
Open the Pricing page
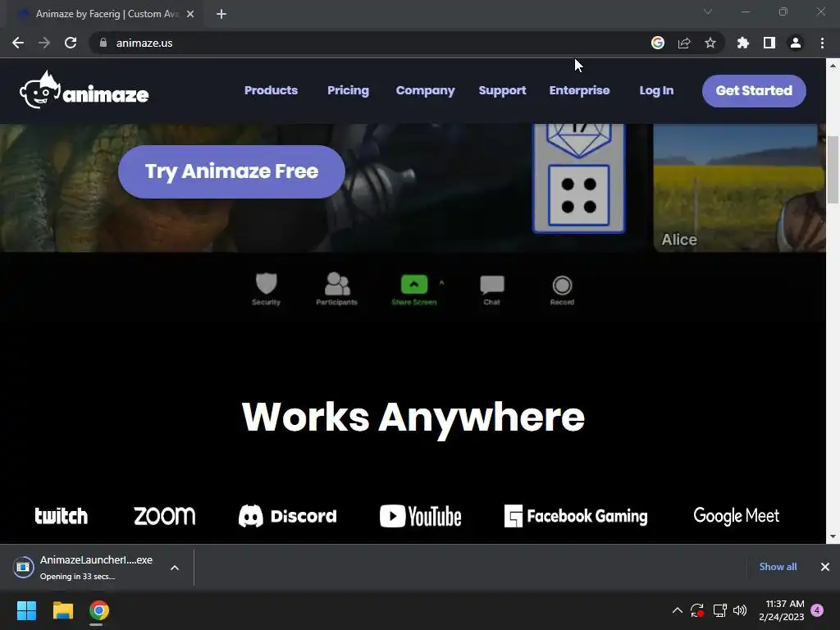tap(348, 90)
